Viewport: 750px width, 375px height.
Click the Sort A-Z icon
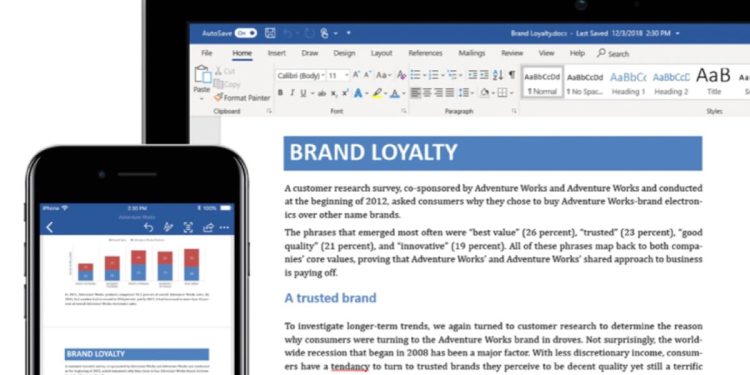[497, 75]
